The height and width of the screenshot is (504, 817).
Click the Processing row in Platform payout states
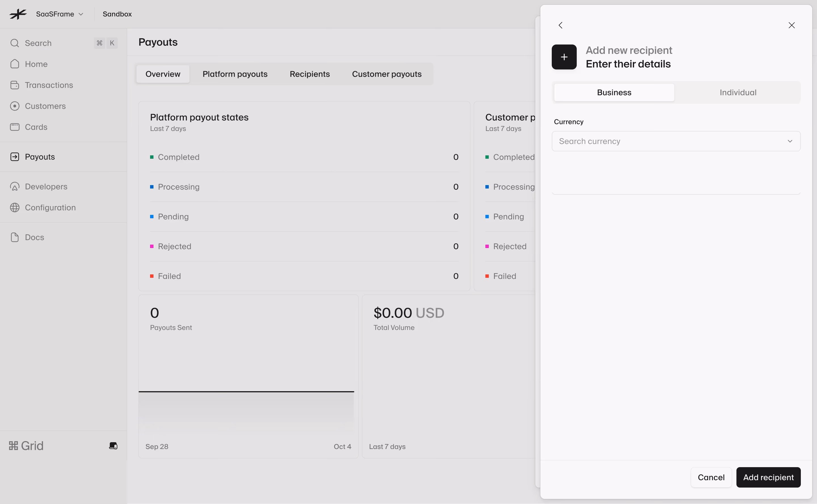[304, 187]
